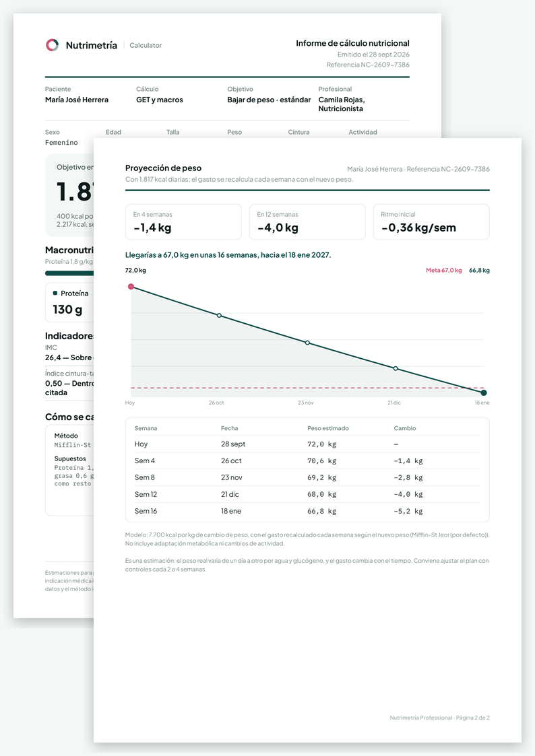The width and height of the screenshot is (535, 756).
Task: Click the Ritmo inicial −0,36 kg/sem card
Action: coord(431,221)
